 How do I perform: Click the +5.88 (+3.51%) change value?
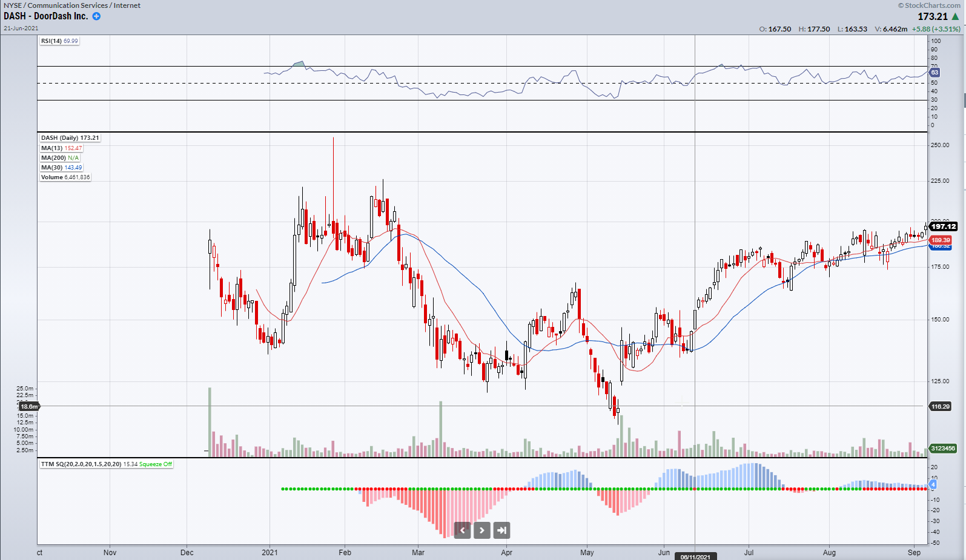(x=936, y=29)
